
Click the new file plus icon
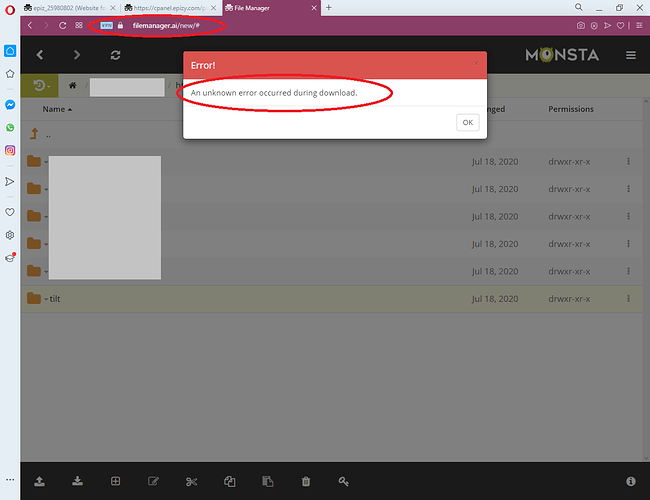coord(115,481)
